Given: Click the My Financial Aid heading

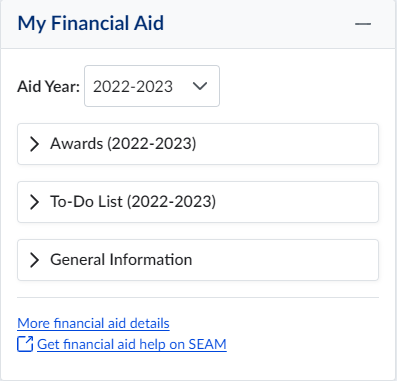Looking at the screenshot, I should pyautogui.click(x=91, y=23).
